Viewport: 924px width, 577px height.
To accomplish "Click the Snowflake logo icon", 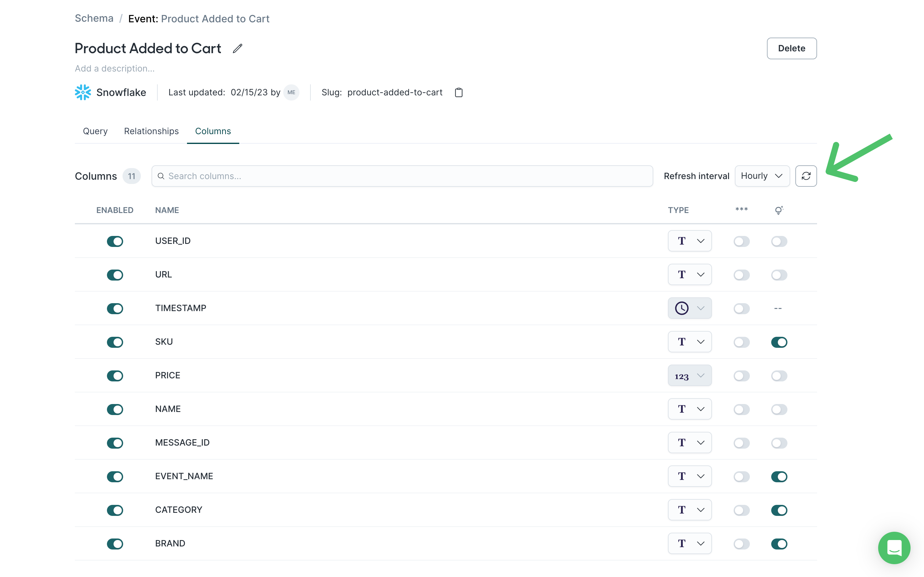I will [x=83, y=92].
